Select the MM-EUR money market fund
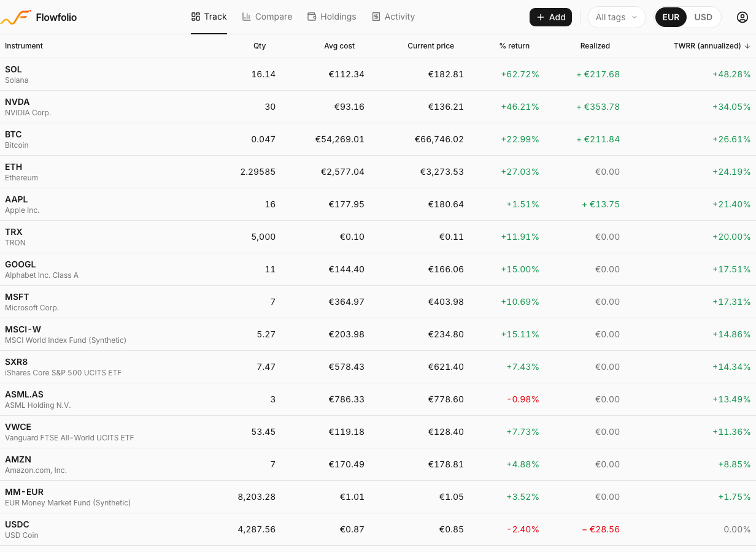The height and width of the screenshot is (552, 756). [378, 497]
